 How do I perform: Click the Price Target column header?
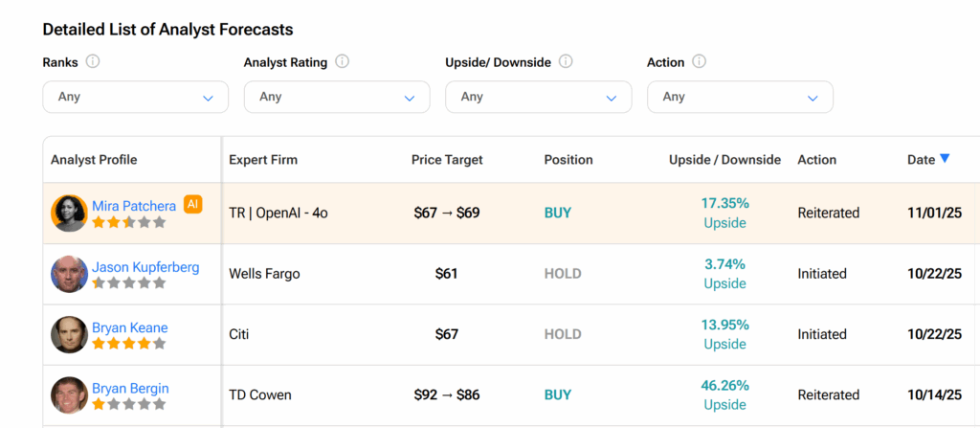pos(447,160)
